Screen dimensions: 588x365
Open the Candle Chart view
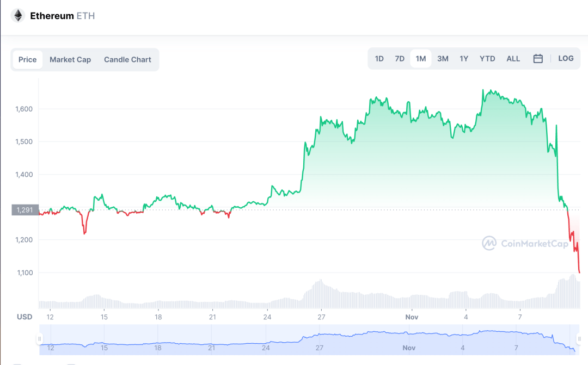[x=127, y=59]
